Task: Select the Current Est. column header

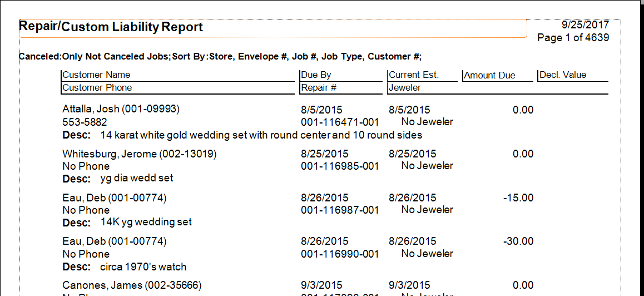Action: click(x=414, y=75)
